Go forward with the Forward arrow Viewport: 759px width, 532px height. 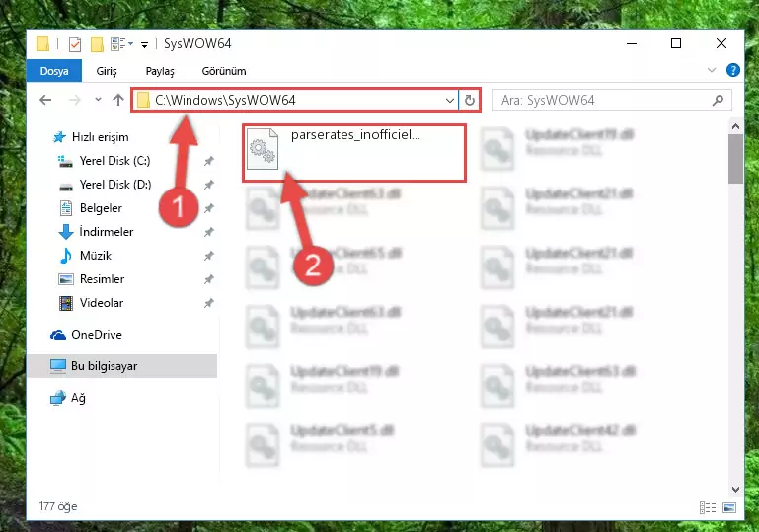pos(75,100)
